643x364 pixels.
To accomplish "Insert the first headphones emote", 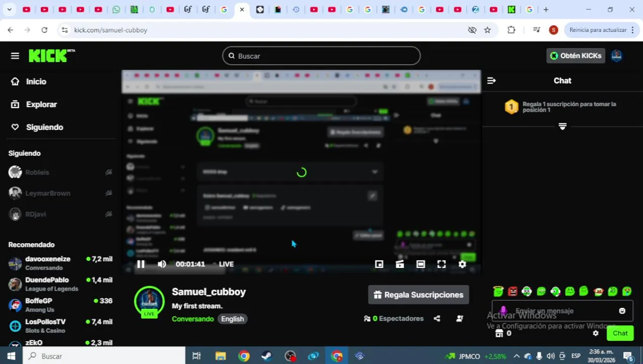I will (527, 291).
